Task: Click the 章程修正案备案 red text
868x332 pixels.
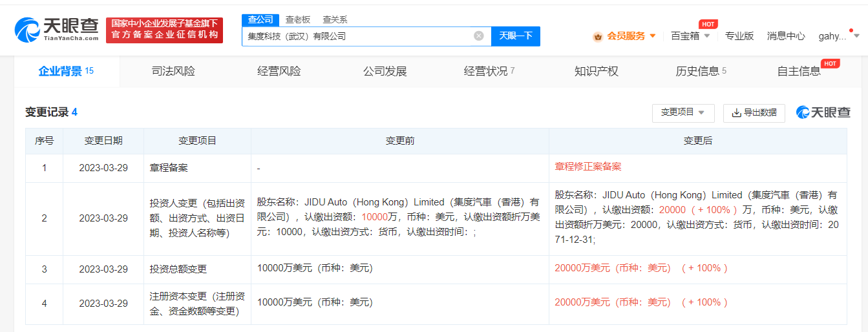Action: tap(588, 167)
